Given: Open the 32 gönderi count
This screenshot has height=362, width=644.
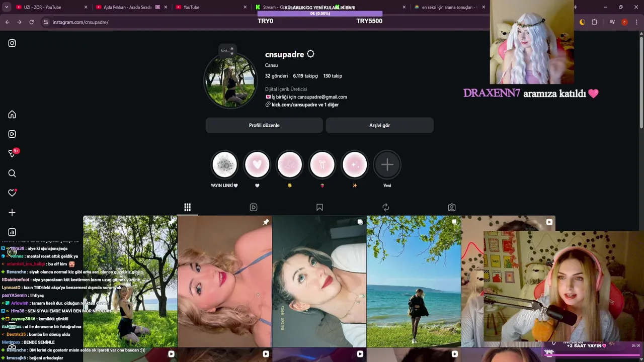Looking at the screenshot, I should (x=276, y=76).
